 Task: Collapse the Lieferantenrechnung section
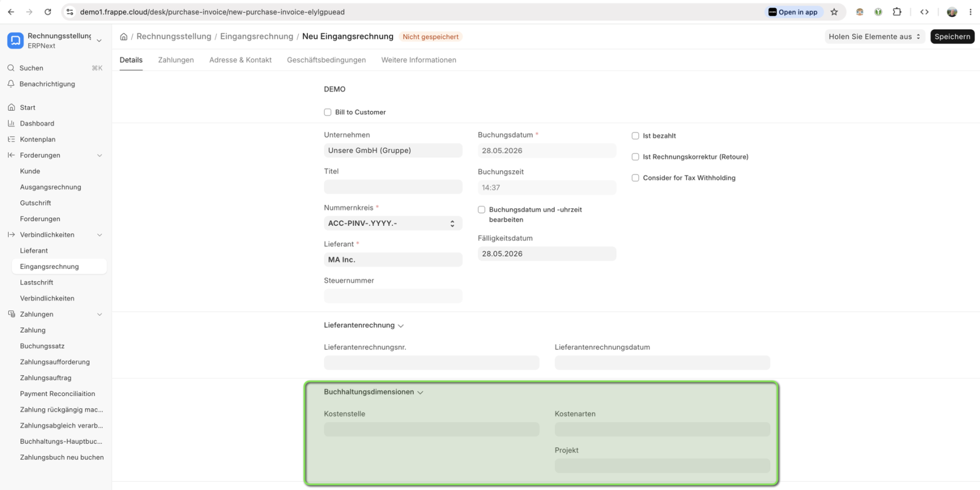point(401,325)
